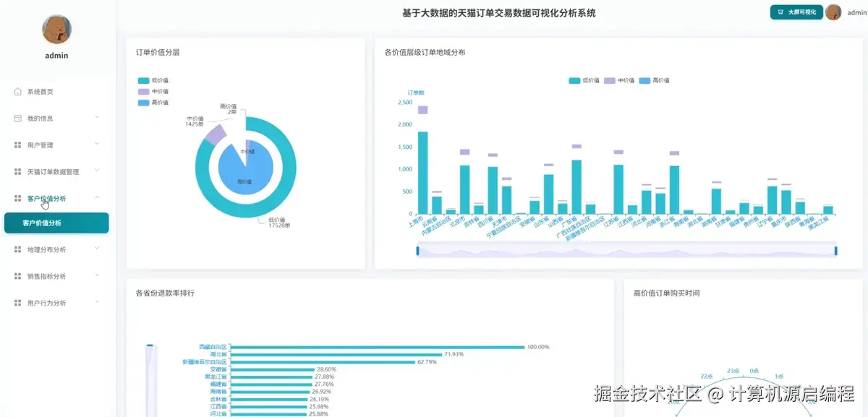Open 用户管理 menu item
Screen dimensions: 868x417
57,145
